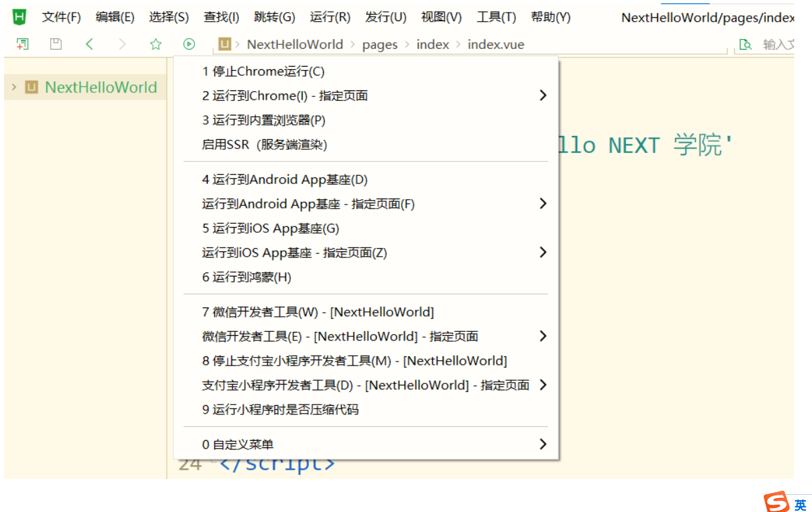Expand 微信开发者工具(E) 指定页面 submenu arrow

point(543,336)
